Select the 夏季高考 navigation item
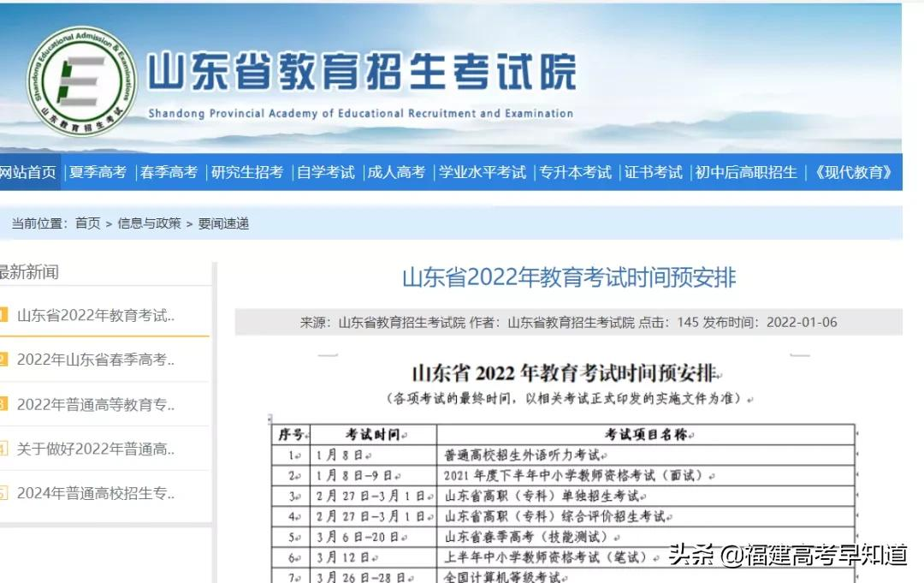This screenshot has height=583, width=924. 98,172
